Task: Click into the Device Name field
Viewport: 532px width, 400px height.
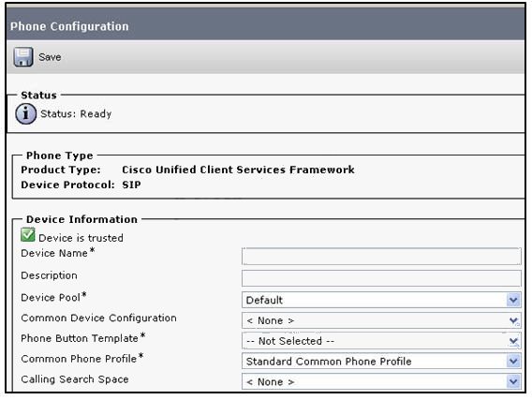Action: (x=381, y=256)
